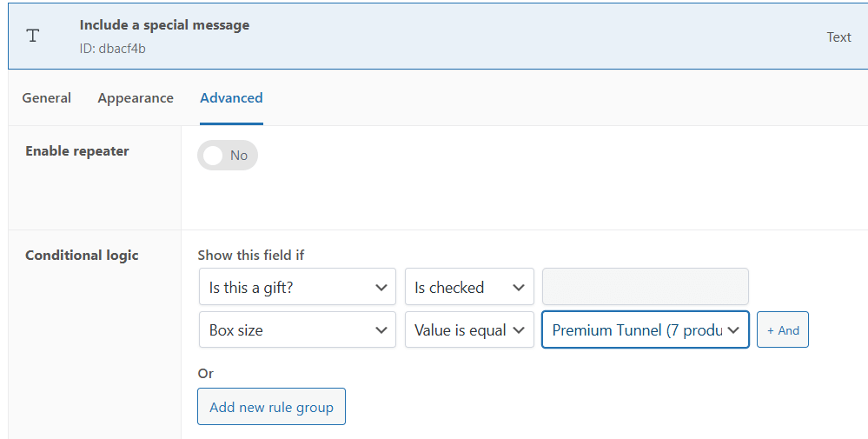This screenshot has height=439, width=868.
Task: Select the Advanced tab
Action: tap(231, 98)
